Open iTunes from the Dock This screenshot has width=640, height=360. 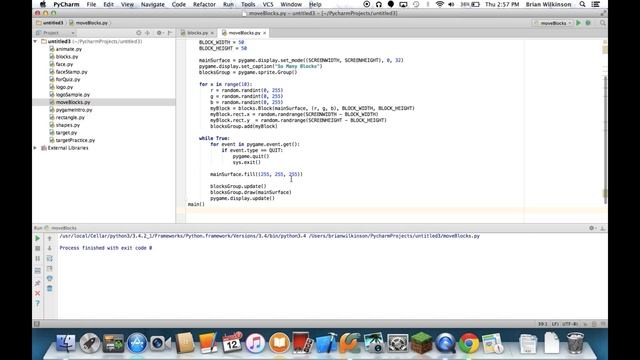tap(256, 343)
